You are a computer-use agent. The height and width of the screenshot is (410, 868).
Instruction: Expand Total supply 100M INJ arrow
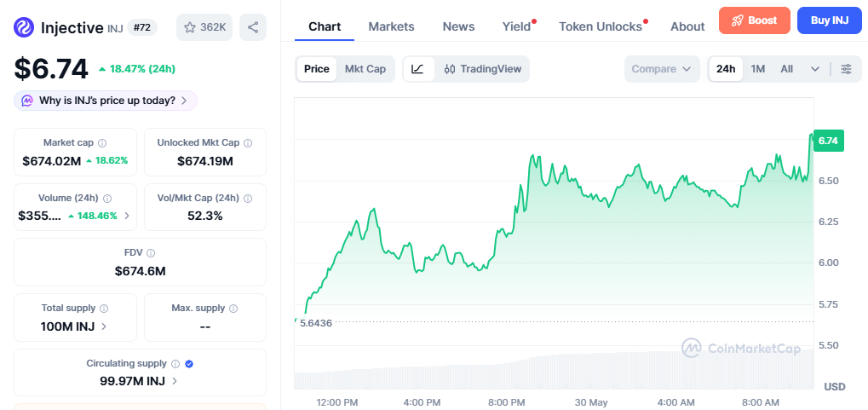104,326
